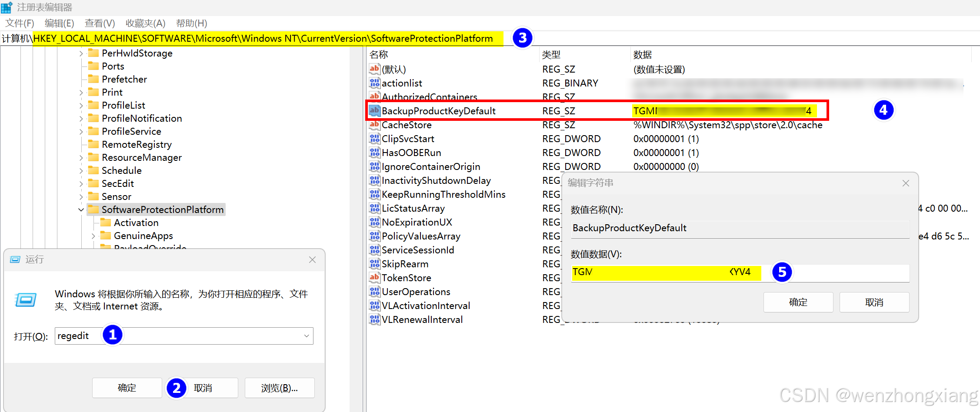The image size is (980, 412).
Task: Select the SoftwareProtectionPlatform key
Action: pyautogui.click(x=163, y=209)
